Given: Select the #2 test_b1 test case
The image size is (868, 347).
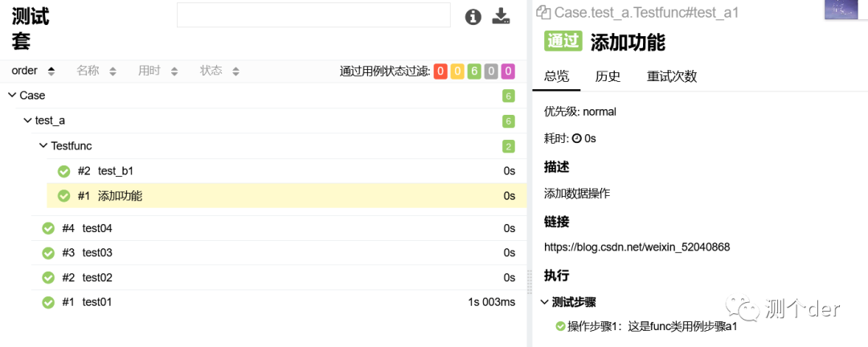Looking at the screenshot, I should 287,171.
